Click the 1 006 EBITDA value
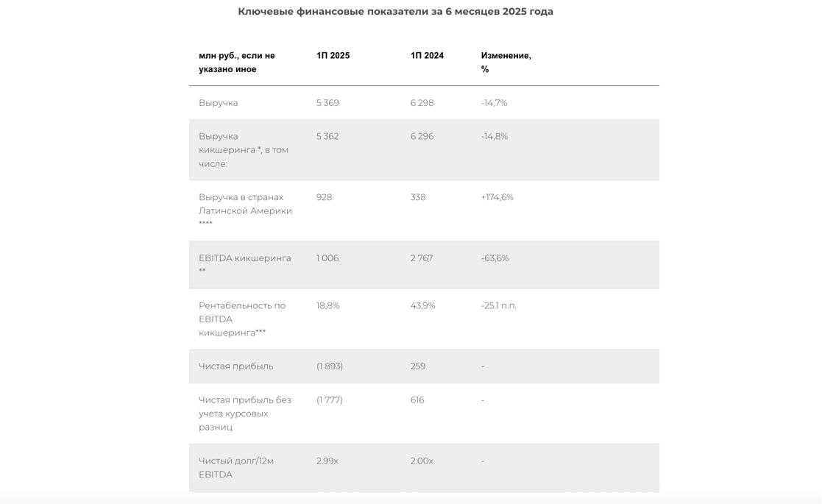Viewport: 822px width, 504px height. point(327,258)
